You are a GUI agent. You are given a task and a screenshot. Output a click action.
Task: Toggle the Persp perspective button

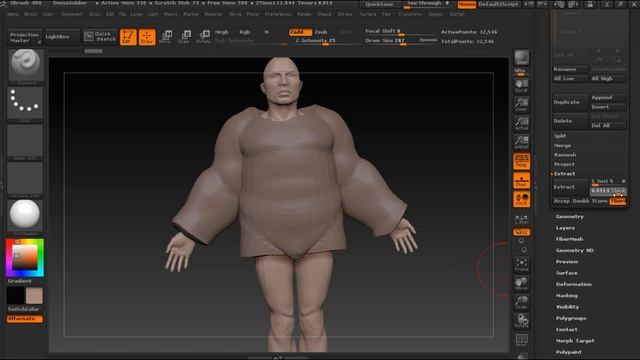[x=521, y=161]
